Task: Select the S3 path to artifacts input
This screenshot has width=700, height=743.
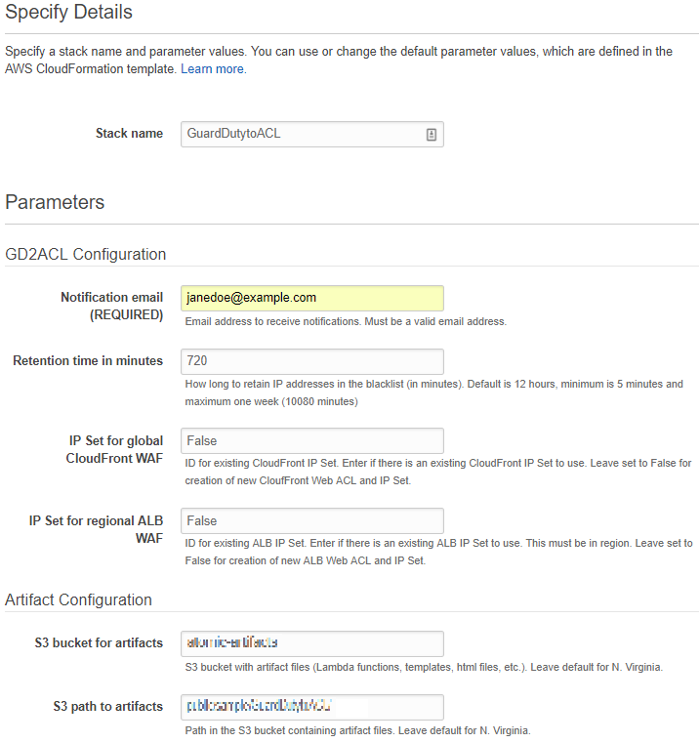Action: point(311,707)
